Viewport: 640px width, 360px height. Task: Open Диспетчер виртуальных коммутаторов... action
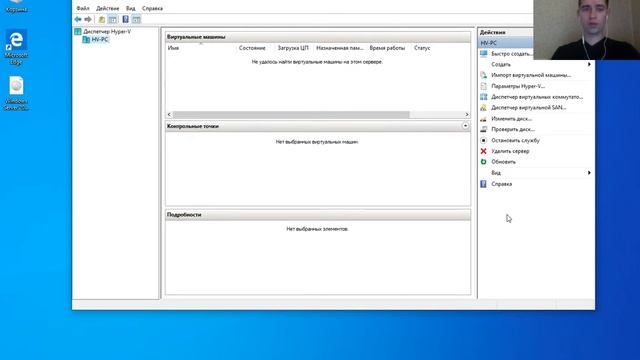click(x=537, y=97)
